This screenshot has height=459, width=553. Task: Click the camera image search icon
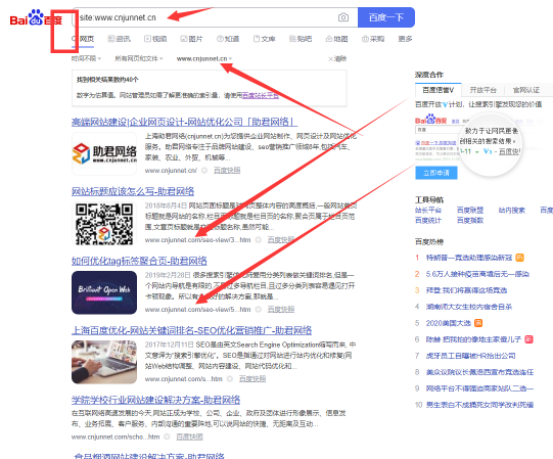tap(343, 17)
